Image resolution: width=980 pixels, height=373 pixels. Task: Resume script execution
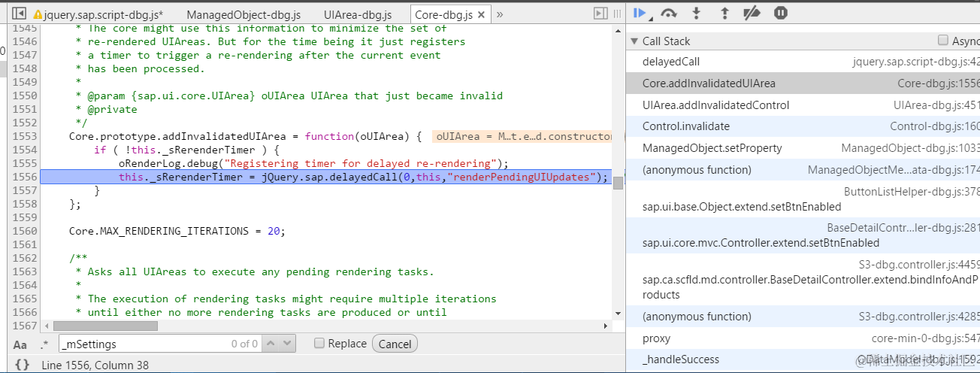[x=640, y=12]
